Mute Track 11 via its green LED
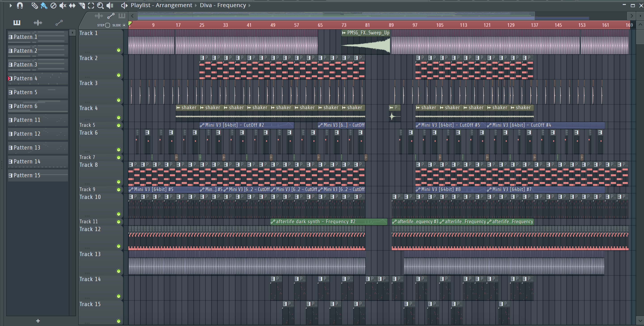The height and width of the screenshot is (326, 644). 119,222
